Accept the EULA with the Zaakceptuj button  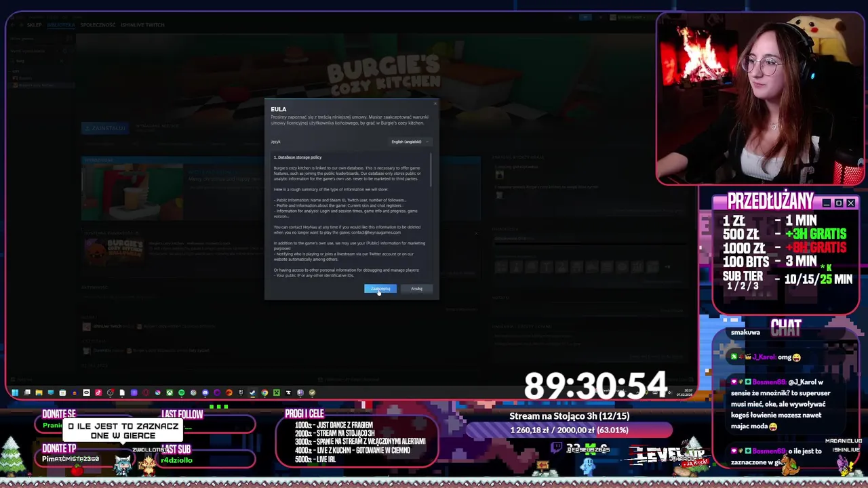(x=380, y=289)
